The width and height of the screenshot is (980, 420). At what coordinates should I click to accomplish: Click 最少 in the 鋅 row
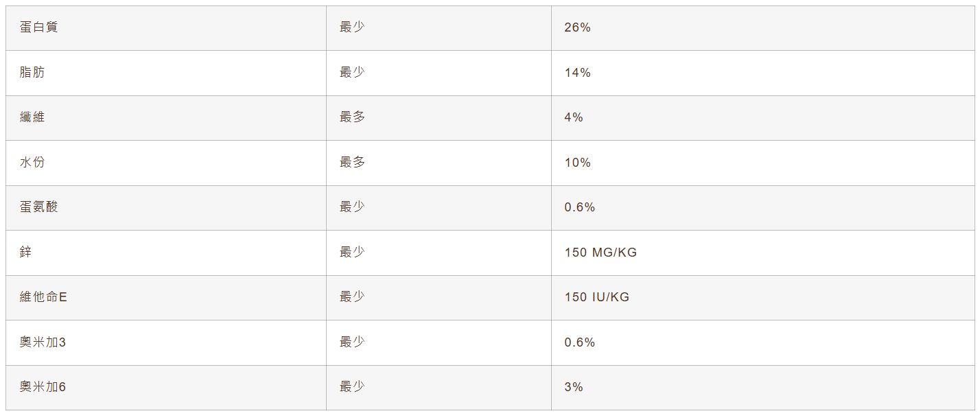[353, 252]
